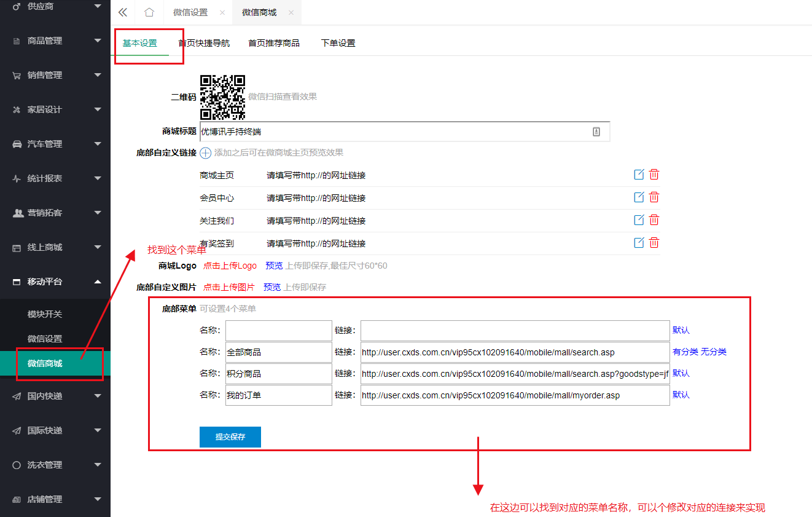Switch to the 基本设置 tab
The height and width of the screenshot is (517, 812).
(140, 43)
